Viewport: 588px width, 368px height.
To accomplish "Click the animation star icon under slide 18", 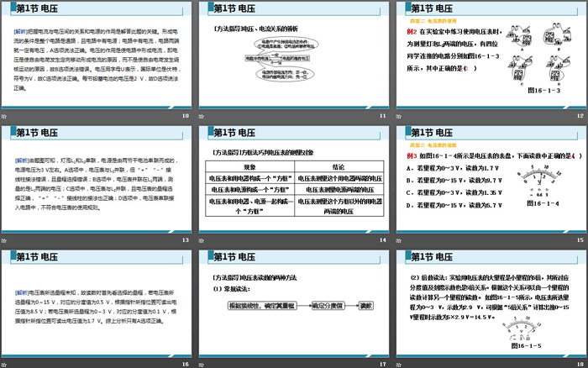I will [x=399, y=365].
